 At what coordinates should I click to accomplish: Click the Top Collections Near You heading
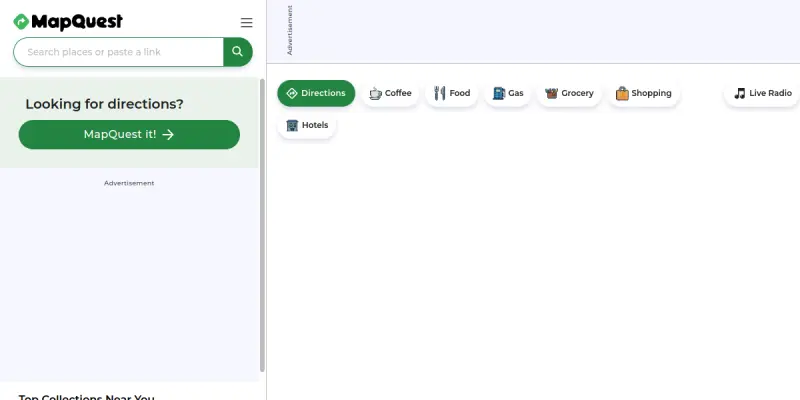pos(87,397)
